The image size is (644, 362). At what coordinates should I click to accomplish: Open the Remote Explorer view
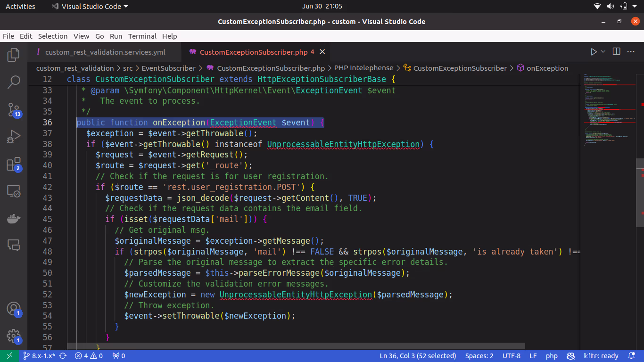(x=14, y=192)
